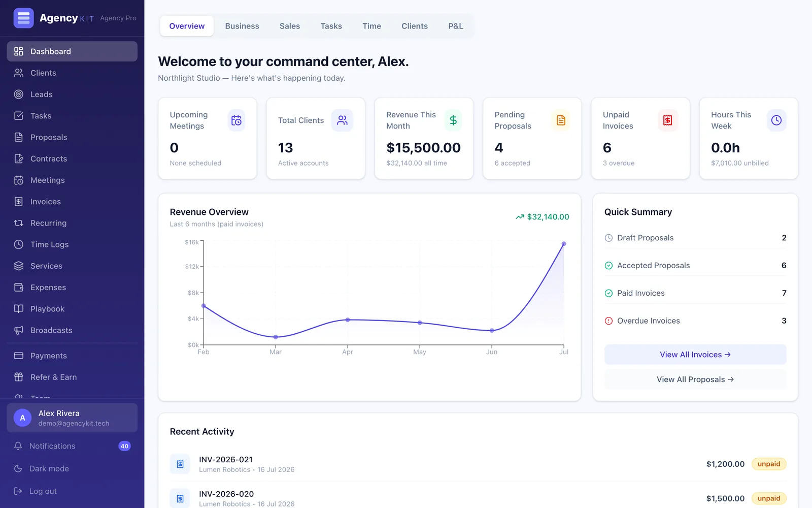This screenshot has height=508, width=812.
Task: Open Services in the sidebar
Action: point(72,266)
